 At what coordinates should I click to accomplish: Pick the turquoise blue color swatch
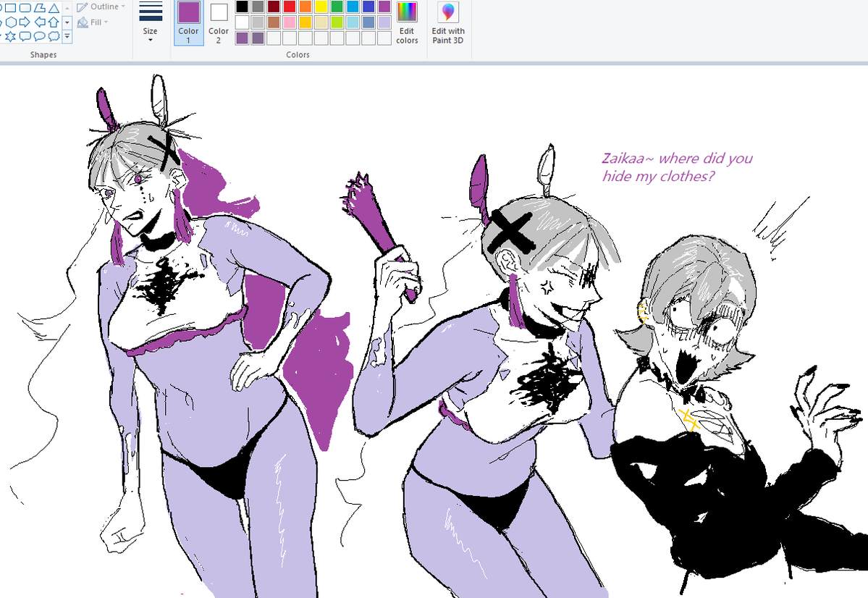pos(353,7)
